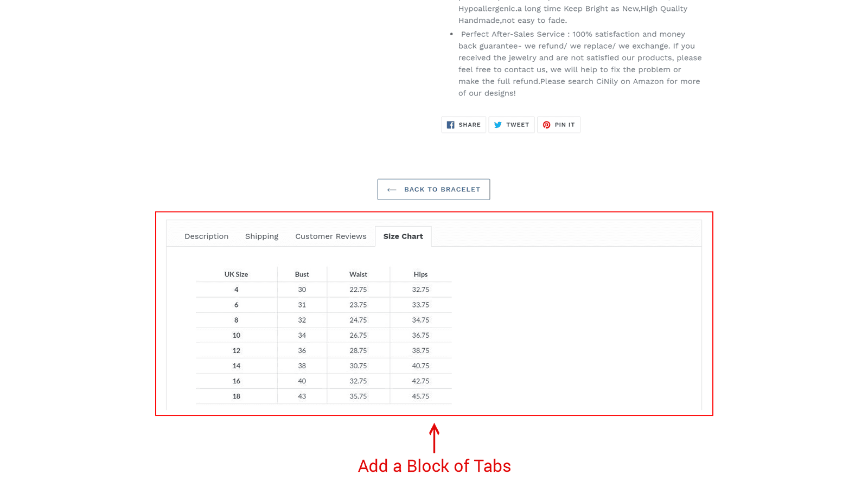The width and height of the screenshot is (868, 488).
Task: Select size 4 row in the chart
Action: point(236,289)
